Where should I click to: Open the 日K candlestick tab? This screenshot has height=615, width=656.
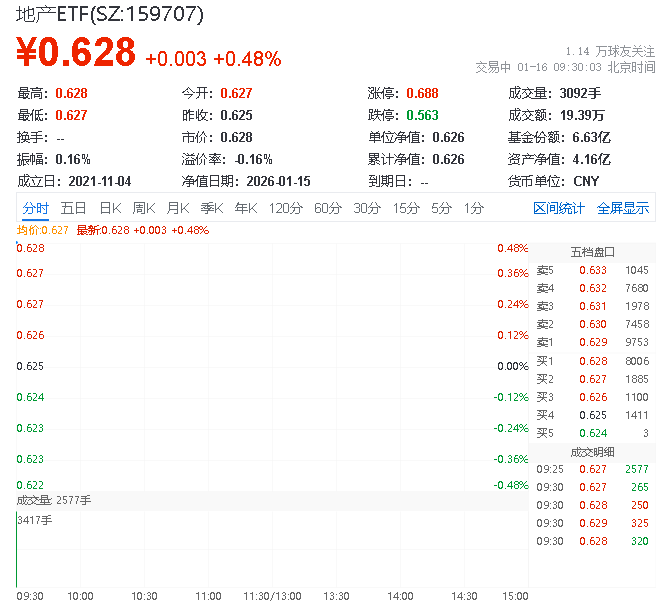[x=109, y=208]
